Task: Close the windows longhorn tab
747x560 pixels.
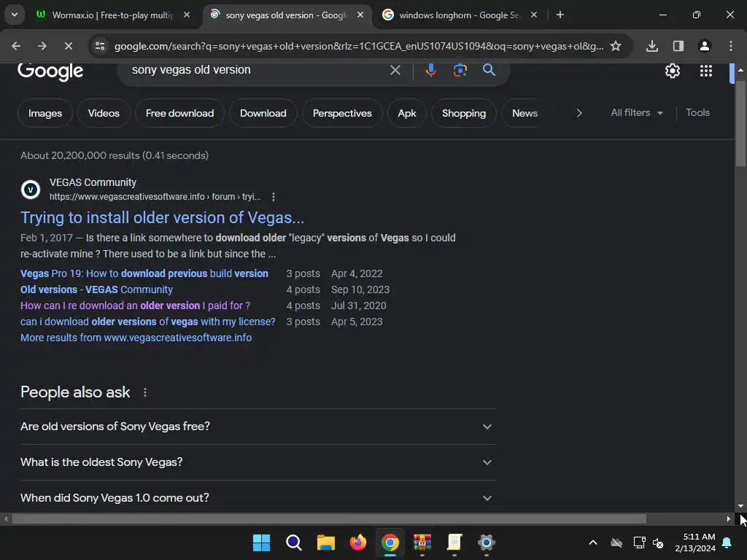Action: tap(533, 15)
